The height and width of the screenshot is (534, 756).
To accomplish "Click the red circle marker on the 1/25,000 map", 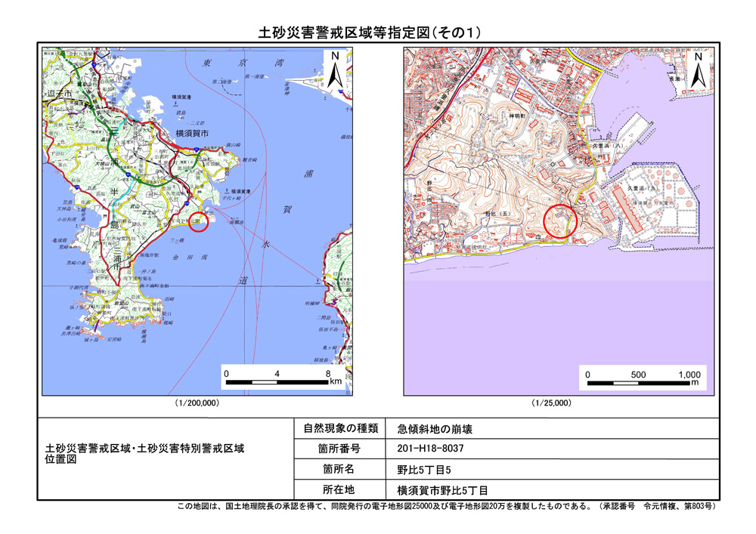I will point(560,221).
